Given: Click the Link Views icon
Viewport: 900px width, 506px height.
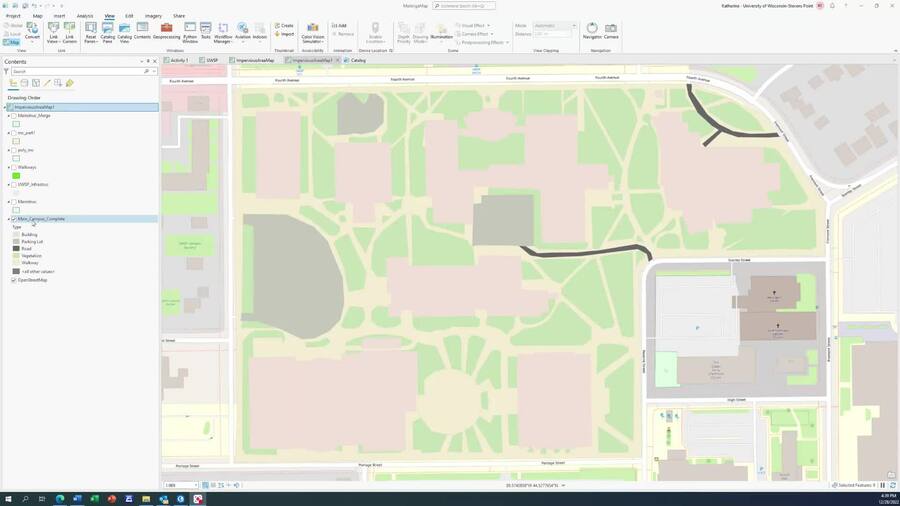Looking at the screenshot, I should coord(53,32).
